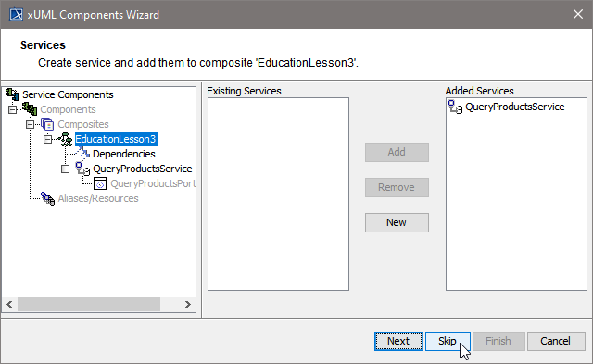Image resolution: width=593 pixels, height=364 pixels.
Task: Collapse the Composites tree node
Action: [x=30, y=124]
